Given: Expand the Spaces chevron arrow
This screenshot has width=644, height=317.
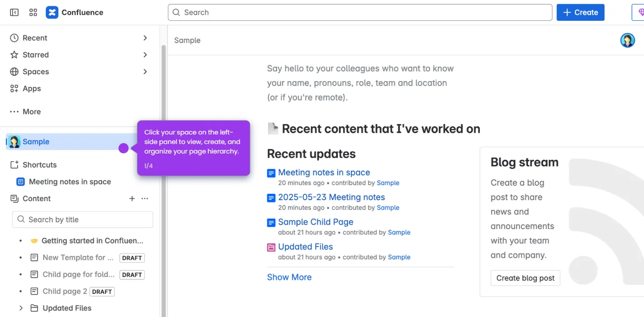Looking at the screenshot, I should pos(145,72).
